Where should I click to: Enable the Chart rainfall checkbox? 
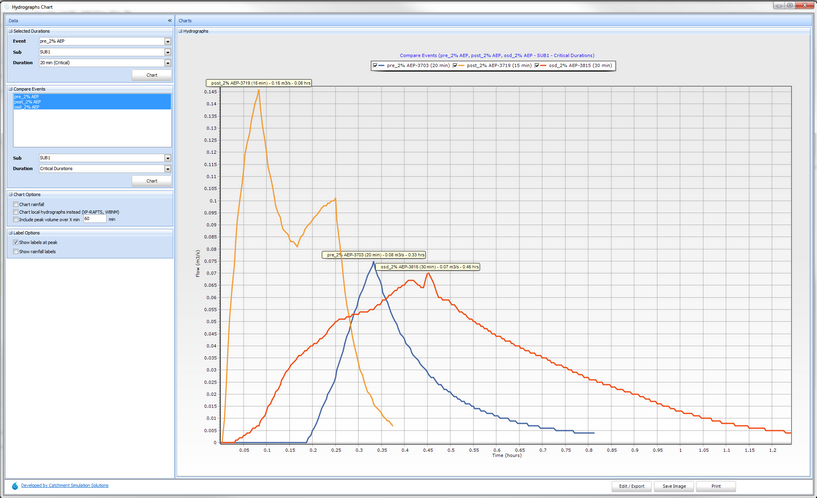[16, 205]
